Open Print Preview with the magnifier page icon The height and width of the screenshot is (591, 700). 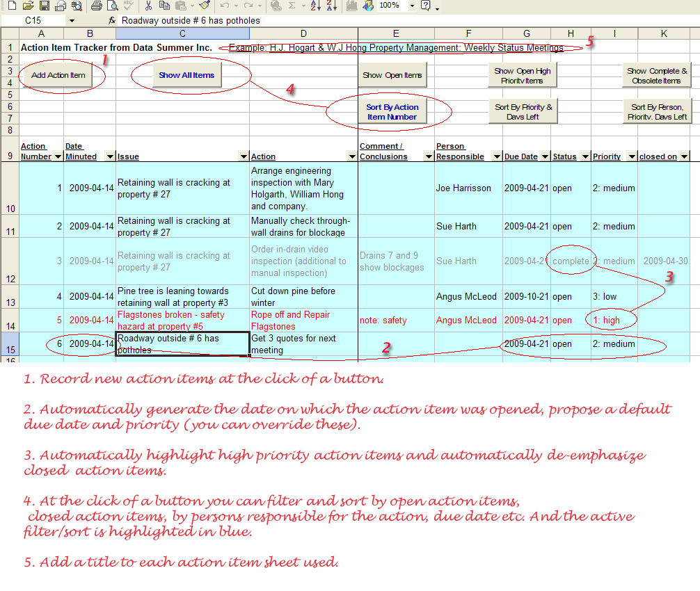click(113, 6)
